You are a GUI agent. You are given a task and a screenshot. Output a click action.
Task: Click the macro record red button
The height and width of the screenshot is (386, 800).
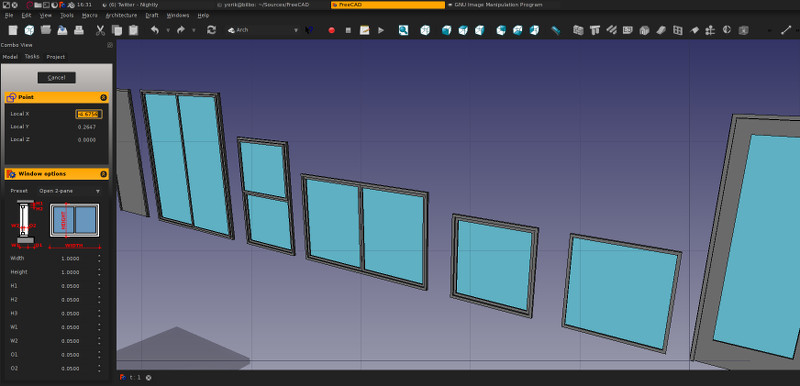(x=332, y=31)
